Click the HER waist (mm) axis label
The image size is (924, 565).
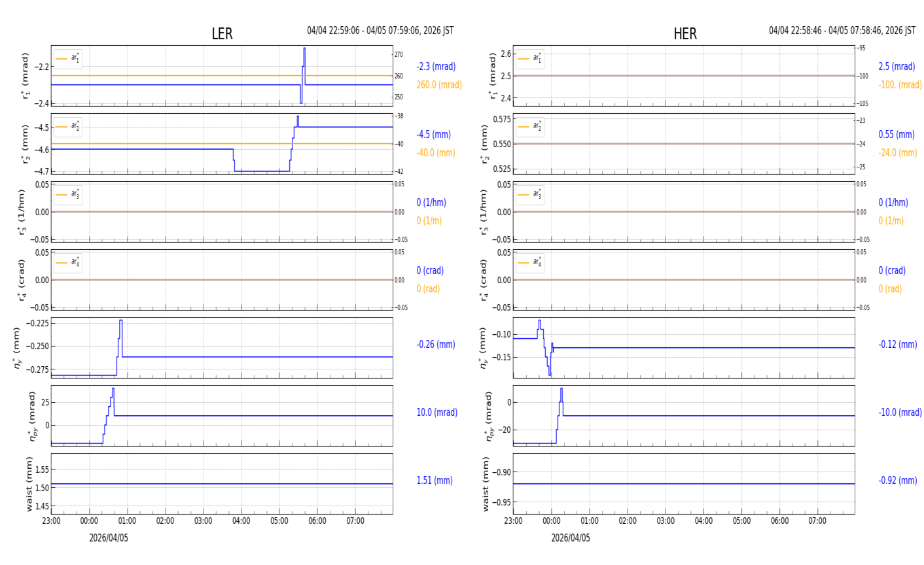[x=486, y=484]
